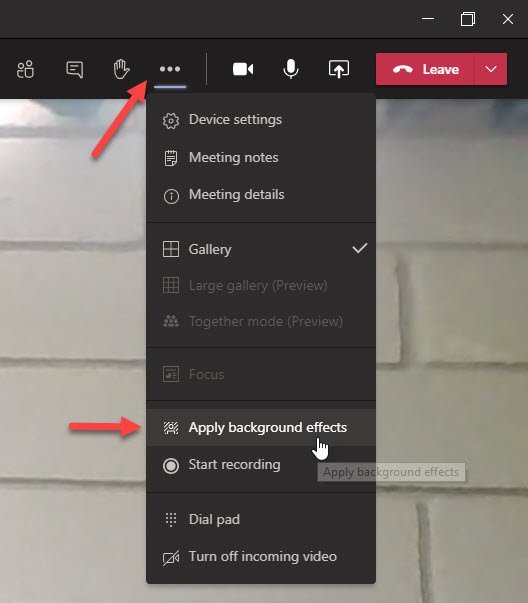Turn off incoming video
The height and width of the screenshot is (603, 528).
click(x=261, y=557)
